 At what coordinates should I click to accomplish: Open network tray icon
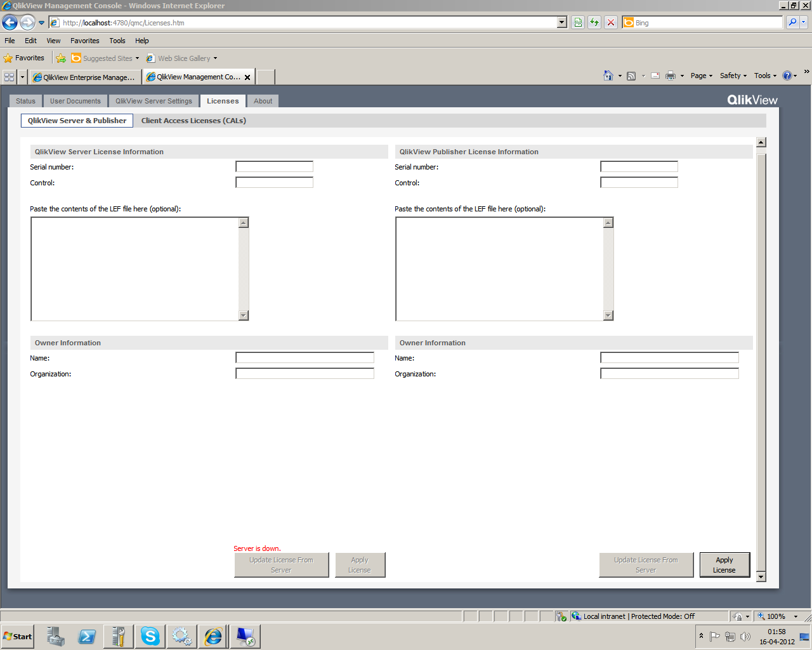pyautogui.click(x=730, y=636)
